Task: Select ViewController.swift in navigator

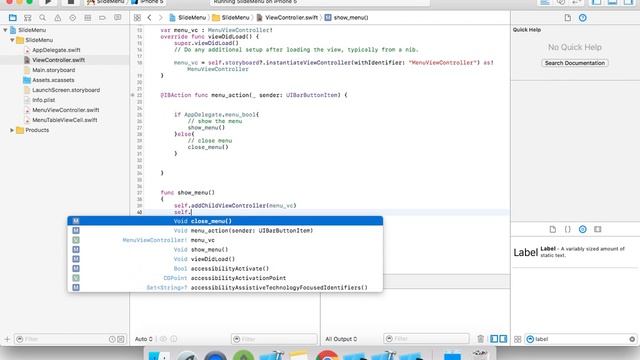Action: (58, 60)
